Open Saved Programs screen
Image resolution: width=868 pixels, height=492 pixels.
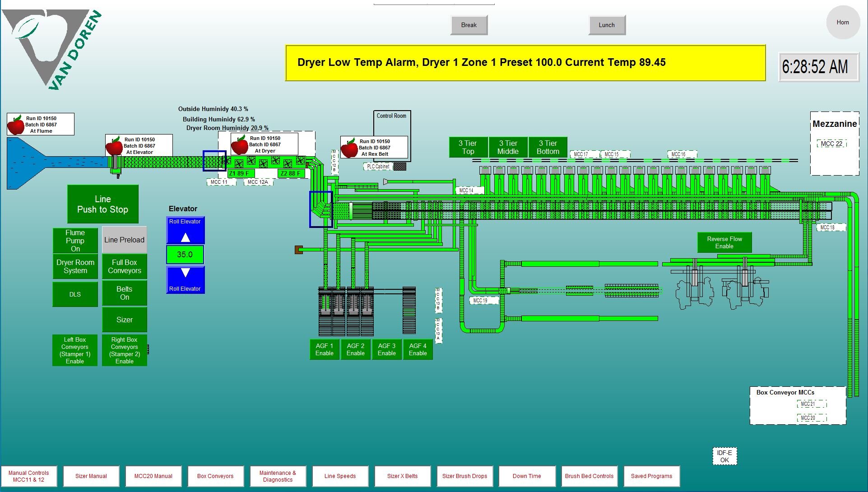click(x=651, y=476)
